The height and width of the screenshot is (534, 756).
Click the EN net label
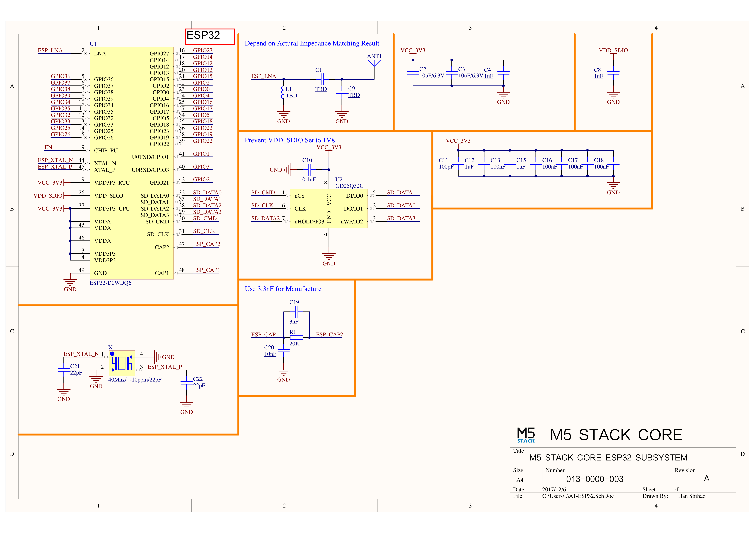(48, 147)
